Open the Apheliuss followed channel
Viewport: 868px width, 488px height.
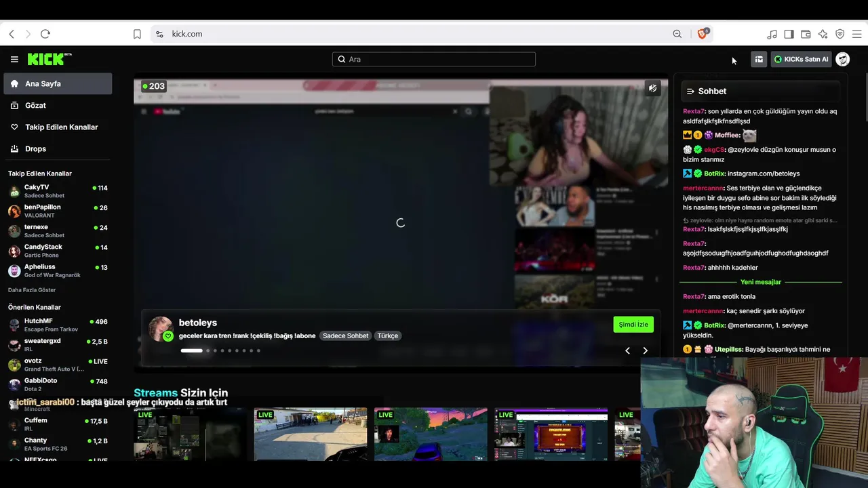58,270
